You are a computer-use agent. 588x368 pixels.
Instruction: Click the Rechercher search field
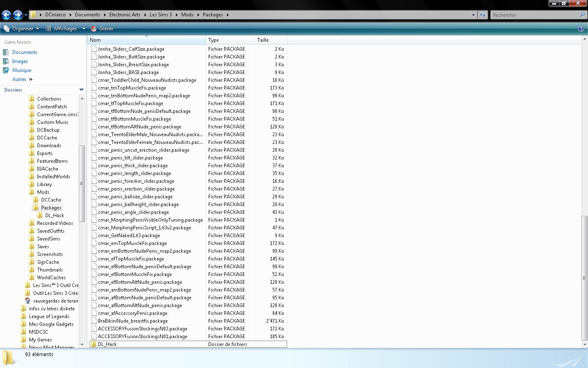[535, 15]
